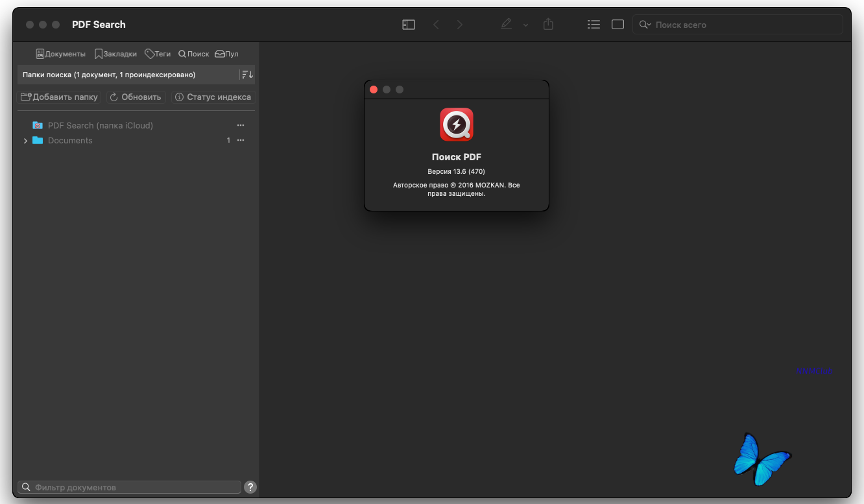Switch to list view icon
Image resolution: width=864 pixels, height=504 pixels.
(594, 25)
